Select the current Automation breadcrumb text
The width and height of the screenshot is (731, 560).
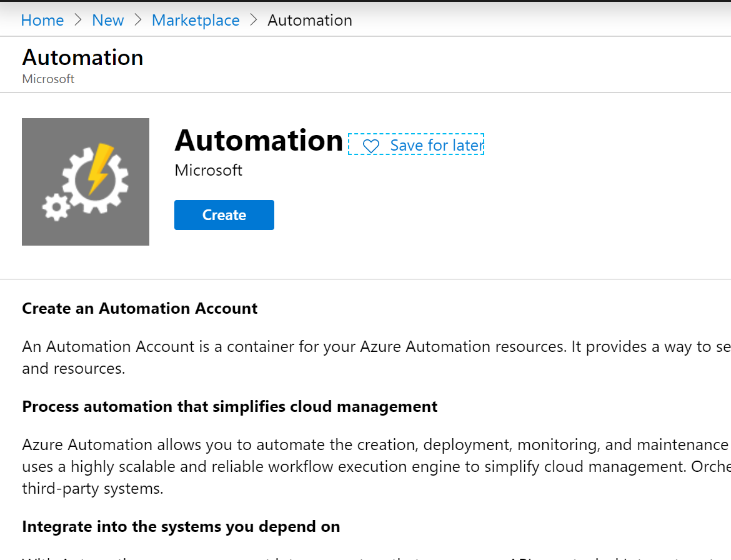tap(309, 20)
